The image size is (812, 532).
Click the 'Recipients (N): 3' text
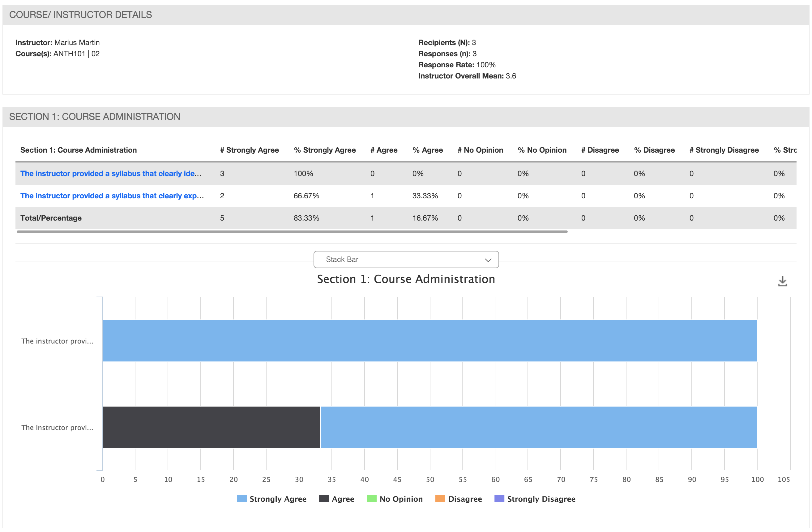point(447,43)
